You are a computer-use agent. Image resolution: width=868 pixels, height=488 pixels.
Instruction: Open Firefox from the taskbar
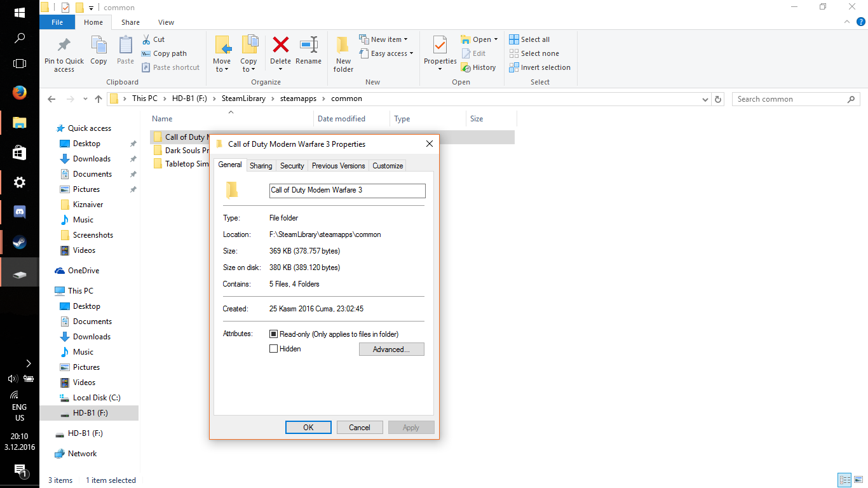[x=20, y=93]
